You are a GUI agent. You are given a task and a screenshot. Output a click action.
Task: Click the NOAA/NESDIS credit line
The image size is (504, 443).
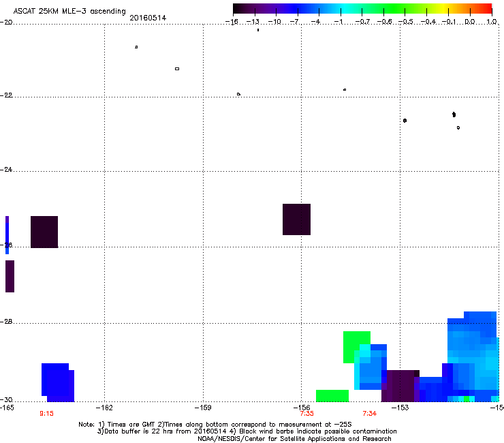[x=294, y=439]
